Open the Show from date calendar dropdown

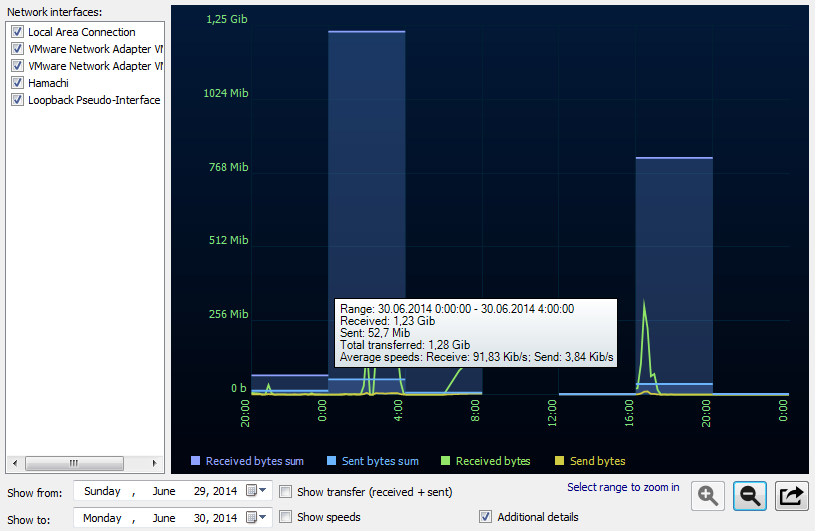click(x=257, y=491)
